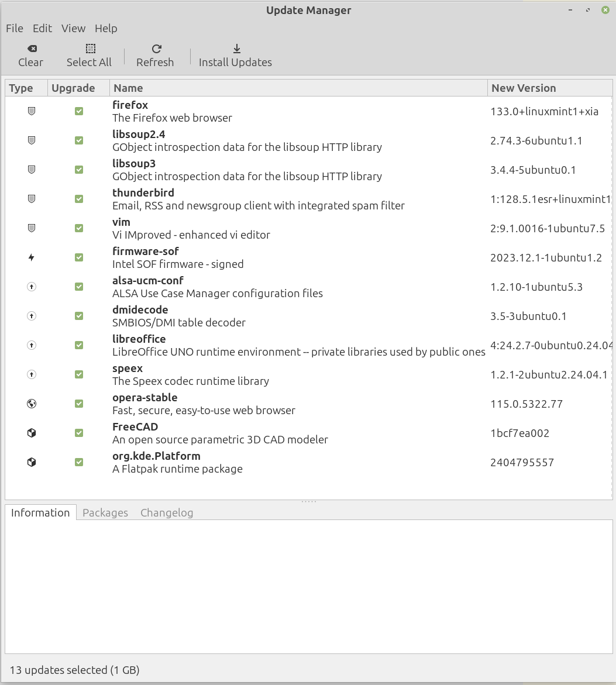Click the Flatpak box icon for FreeCAD
616x685 pixels.
32,433
